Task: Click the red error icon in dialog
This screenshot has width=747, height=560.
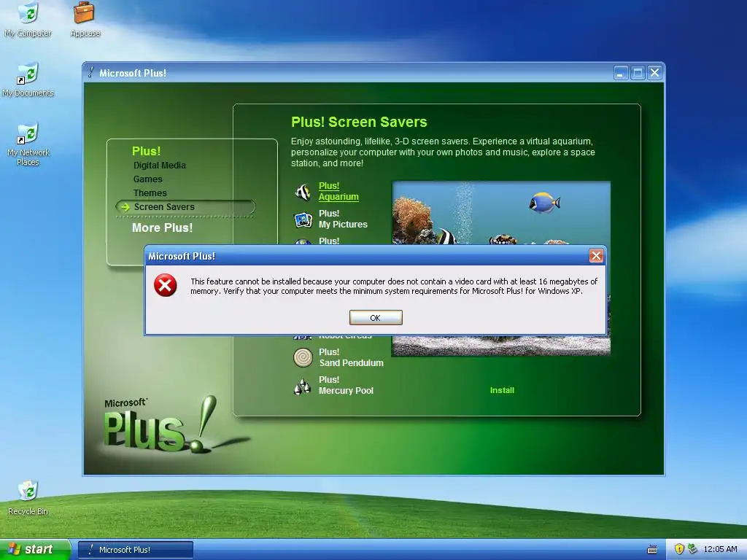Action: tap(166, 285)
